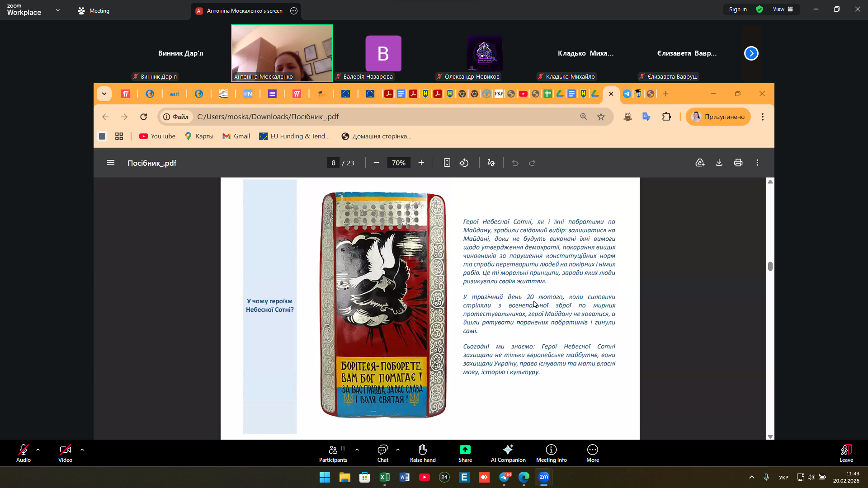Open the View layout button
The height and width of the screenshot is (488, 868).
pyautogui.click(x=783, y=9)
